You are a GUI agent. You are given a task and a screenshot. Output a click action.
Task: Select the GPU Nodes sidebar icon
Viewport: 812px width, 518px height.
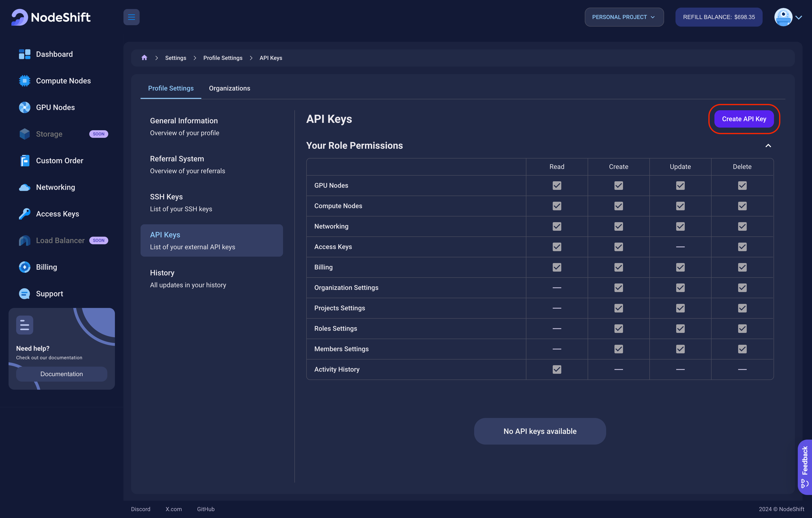24,107
